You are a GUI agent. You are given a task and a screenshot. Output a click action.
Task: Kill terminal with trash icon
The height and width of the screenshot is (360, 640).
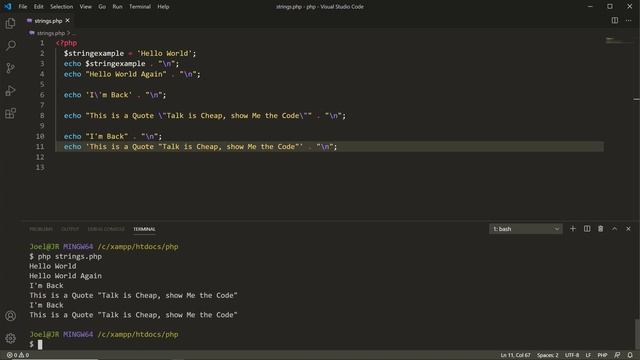(x=600, y=229)
